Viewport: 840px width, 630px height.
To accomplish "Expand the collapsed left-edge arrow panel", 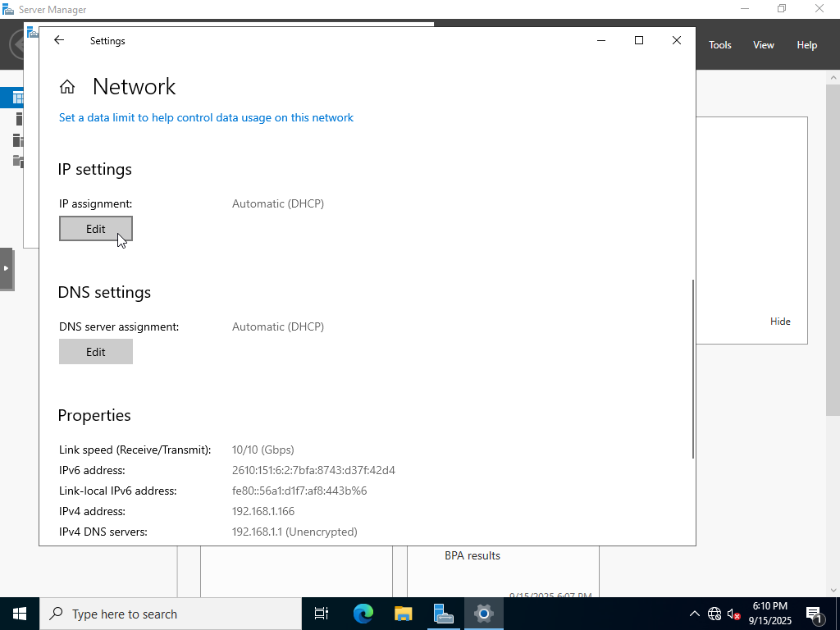I will point(6,268).
